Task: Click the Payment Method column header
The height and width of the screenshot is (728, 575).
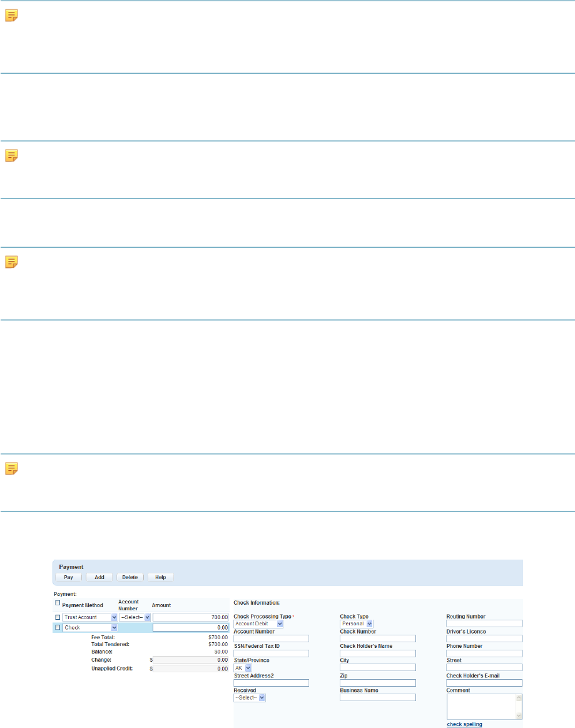Action: [83, 605]
